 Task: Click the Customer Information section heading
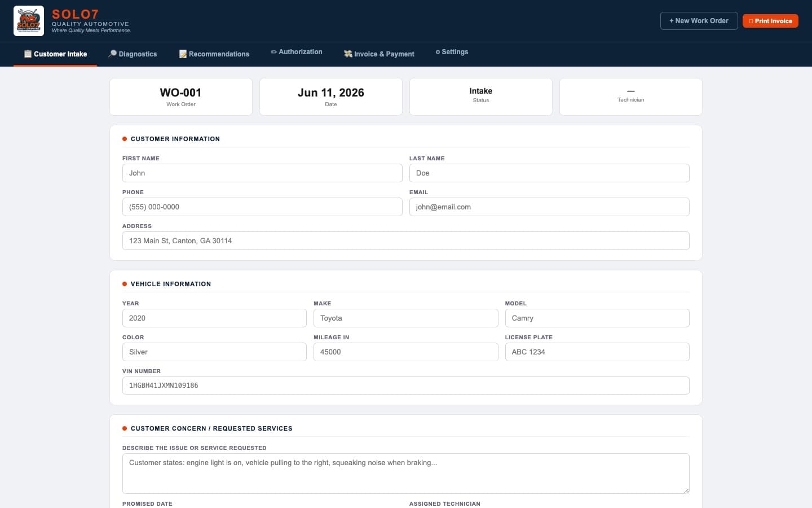(x=175, y=139)
